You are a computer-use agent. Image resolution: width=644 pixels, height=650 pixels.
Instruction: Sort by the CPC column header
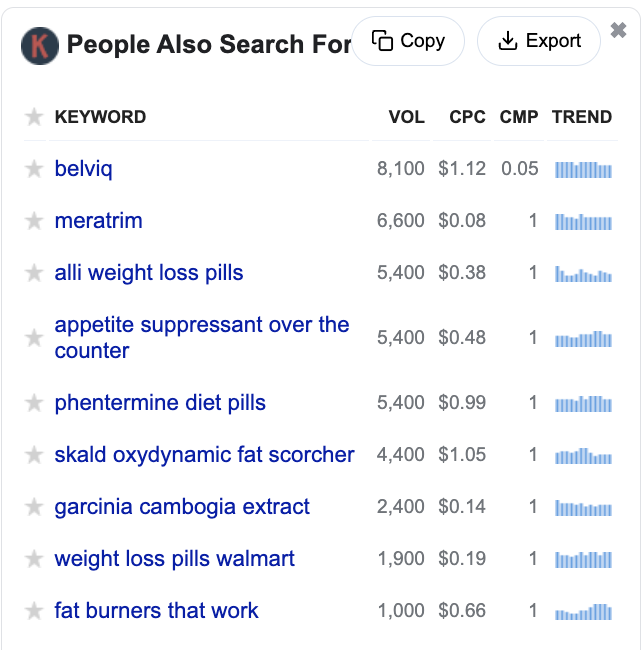point(467,117)
